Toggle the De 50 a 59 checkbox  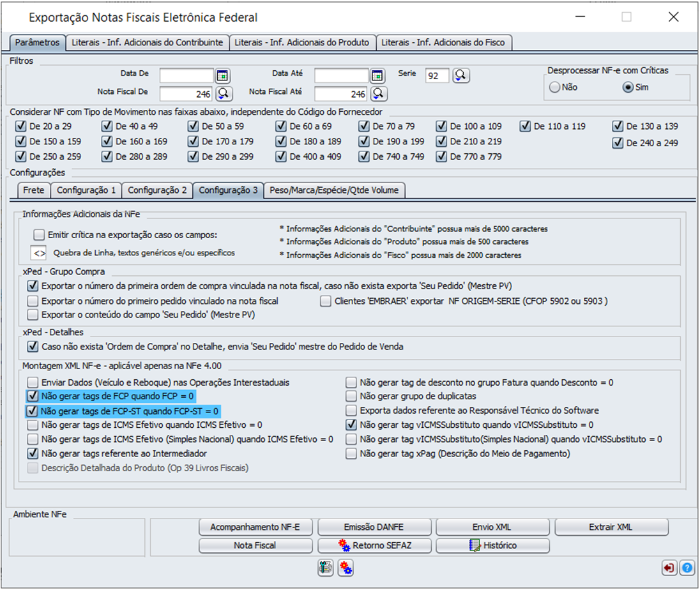[193, 126]
